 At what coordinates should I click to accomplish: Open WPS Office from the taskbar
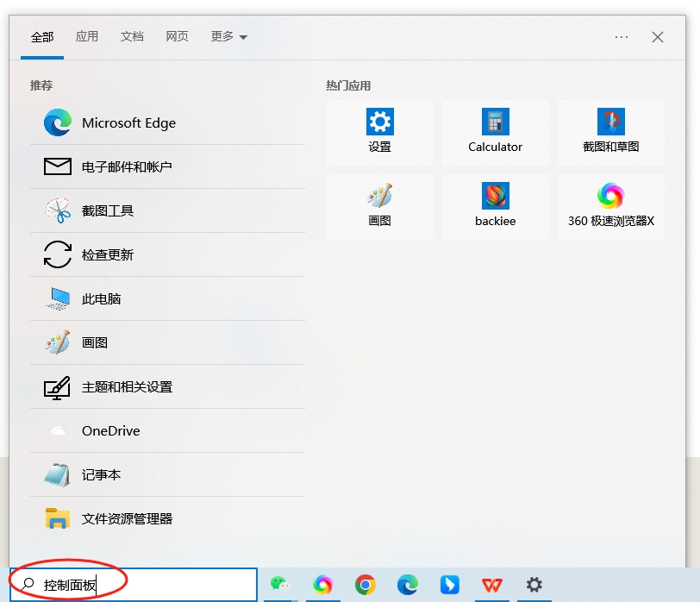[x=492, y=585]
